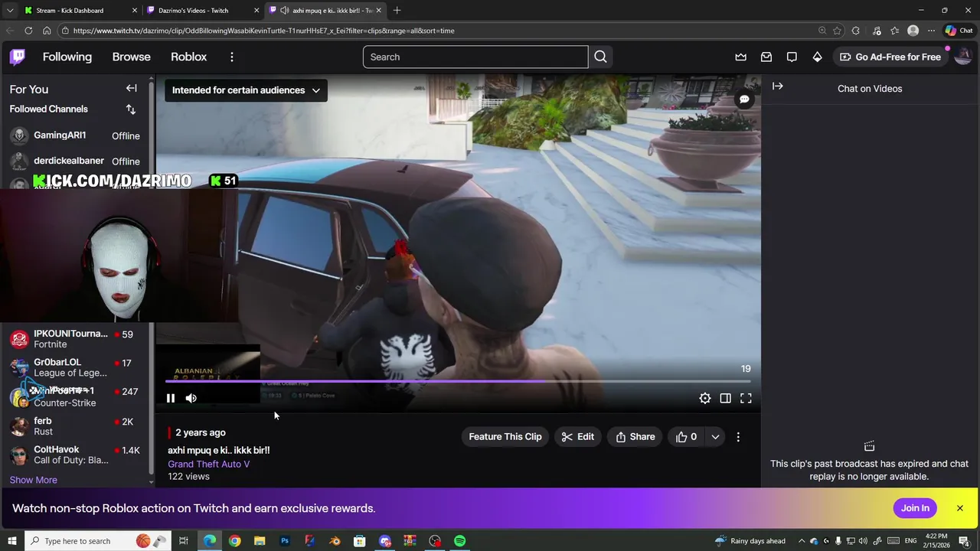The width and height of the screenshot is (980, 551).
Task: Click Feature This Clip button
Action: tap(505, 437)
